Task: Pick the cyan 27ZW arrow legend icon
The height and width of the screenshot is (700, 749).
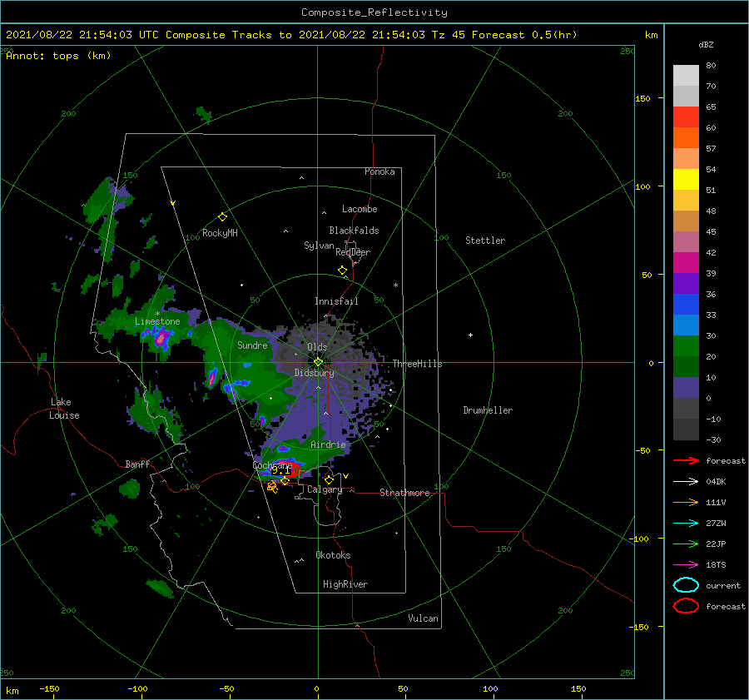Action: [686, 524]
